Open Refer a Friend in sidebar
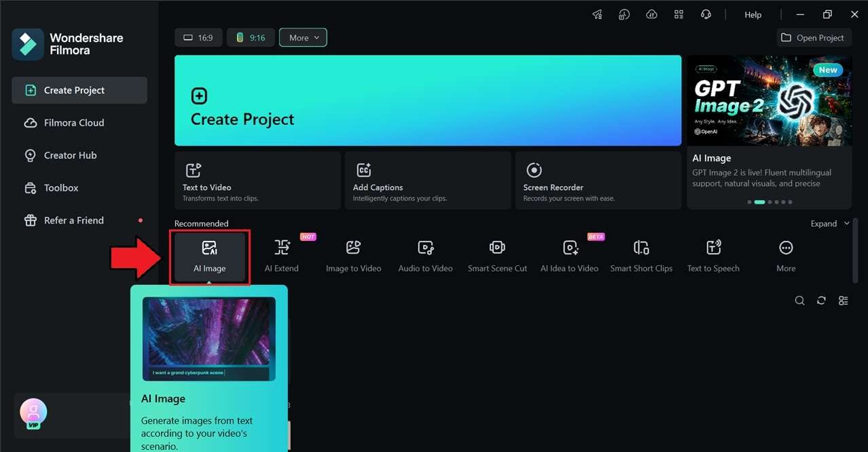The width and height of the screenshot is (868, 452). [x=79, y=221]
